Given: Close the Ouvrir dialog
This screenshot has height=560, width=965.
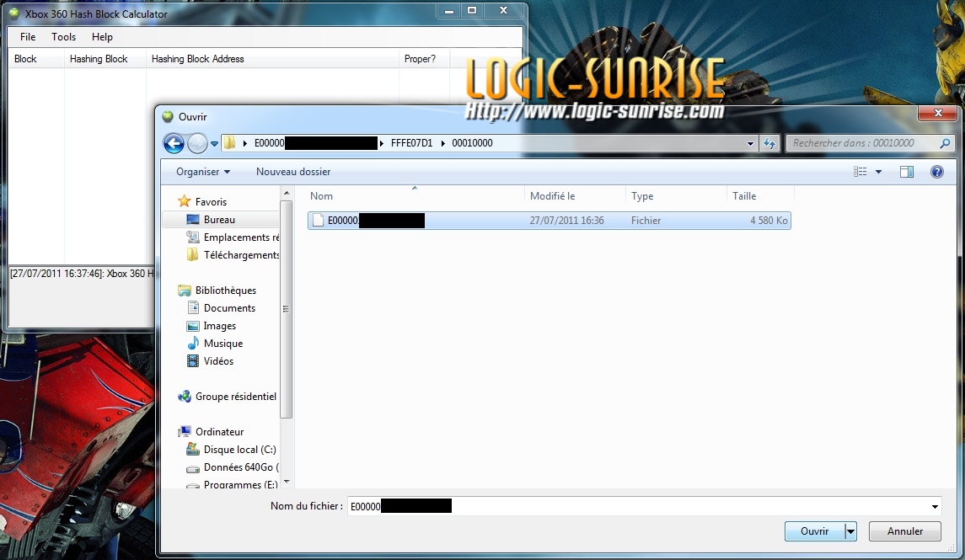Looking at the screenshot, I should click(938, 113).
